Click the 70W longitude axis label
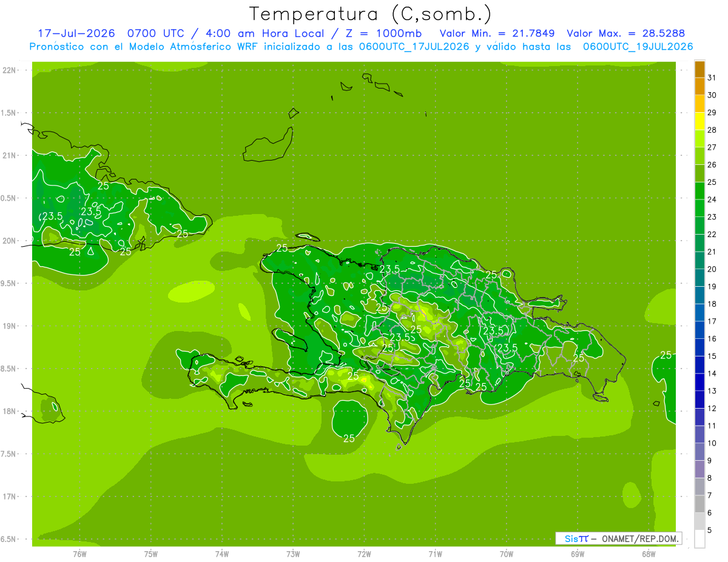This screenshot has width=728, height=562. pos(507,554)
